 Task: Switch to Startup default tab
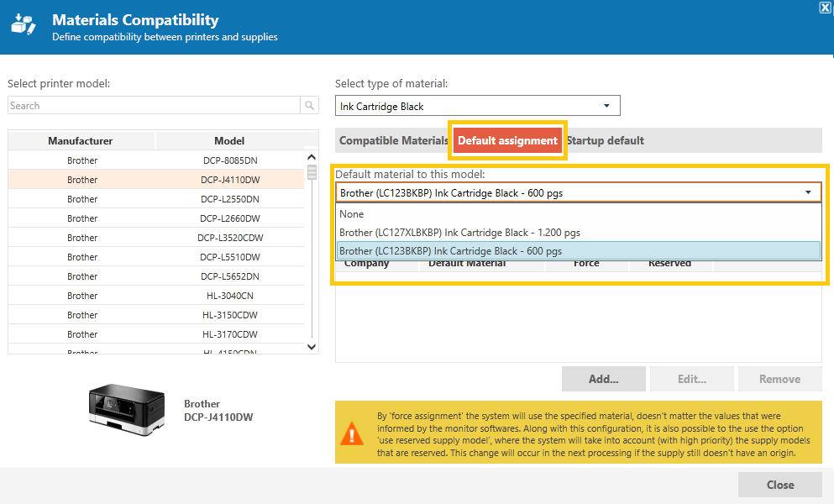pos(606,140)
